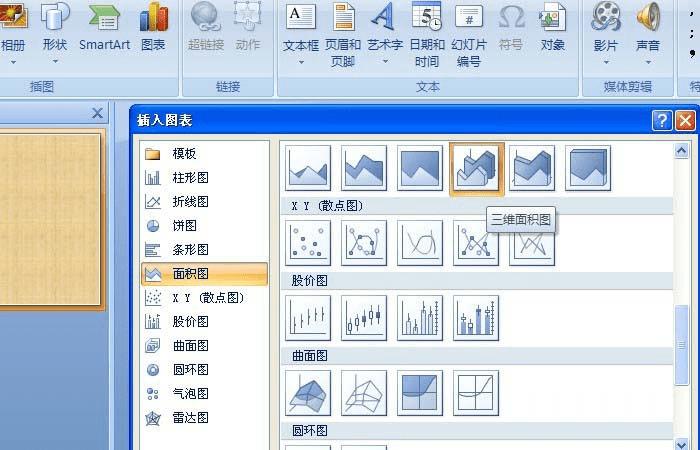This screenshot has height=450, width=700.
Task: Open the 声音 sound dropdown
Action: (x=648, y=62)
